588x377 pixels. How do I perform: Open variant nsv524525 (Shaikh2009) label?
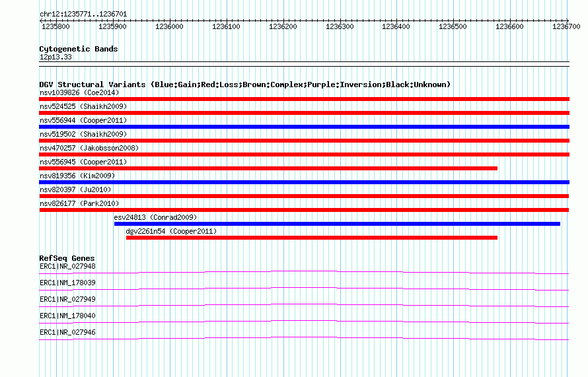coord(83,106)
